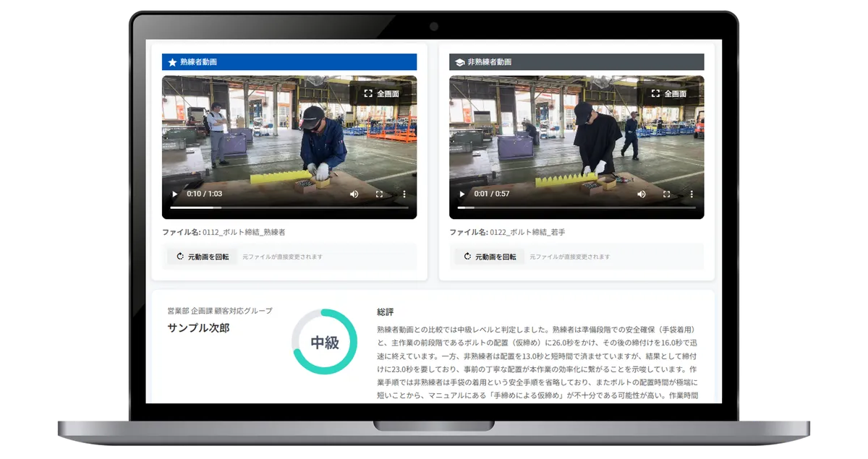Click 元ファイルが直接変更されます note under 若手 video
868x459 pixels.
pos(570,257)
